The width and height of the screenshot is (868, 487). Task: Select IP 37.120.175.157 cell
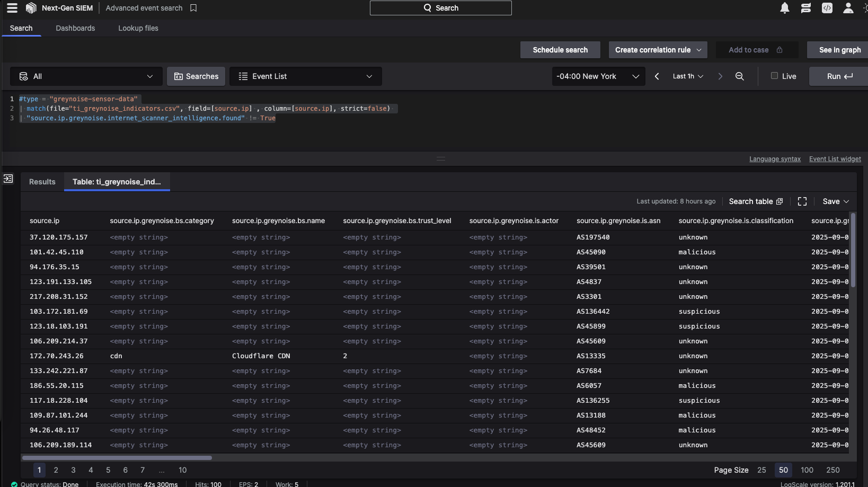pyautogui.click(x=59, y=237)
